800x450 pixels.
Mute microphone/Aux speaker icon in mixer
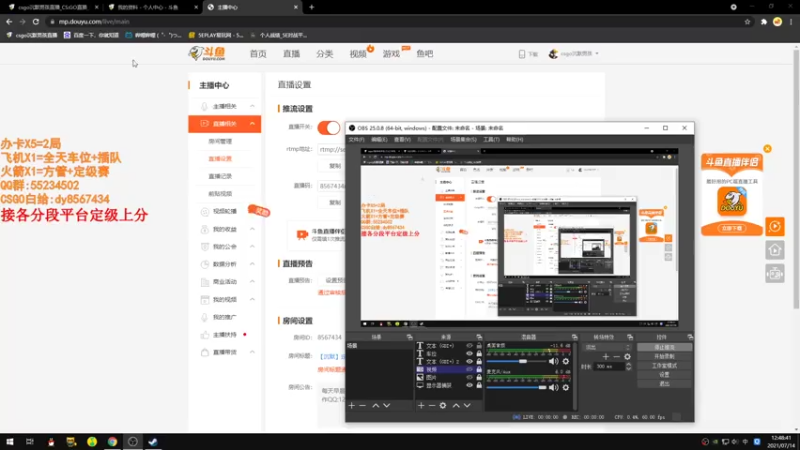coord(554,387)
